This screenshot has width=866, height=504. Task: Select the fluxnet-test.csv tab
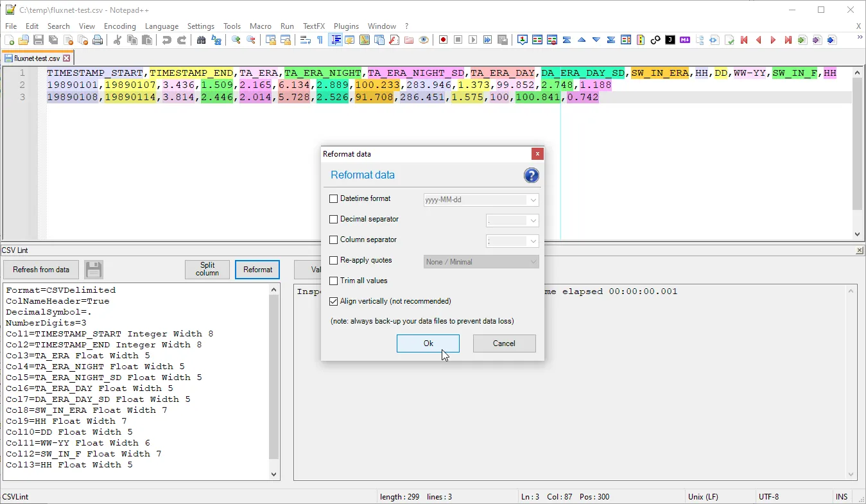[x=34, y=56]
